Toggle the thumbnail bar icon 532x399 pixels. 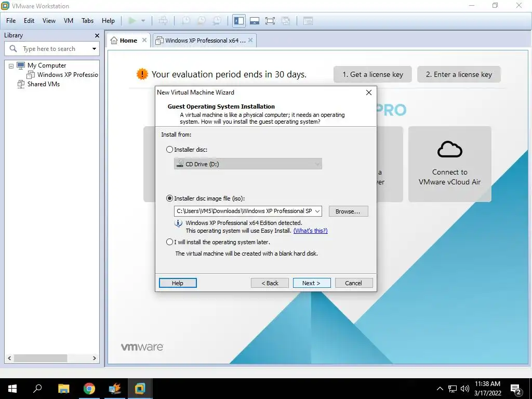pos(255,21)
